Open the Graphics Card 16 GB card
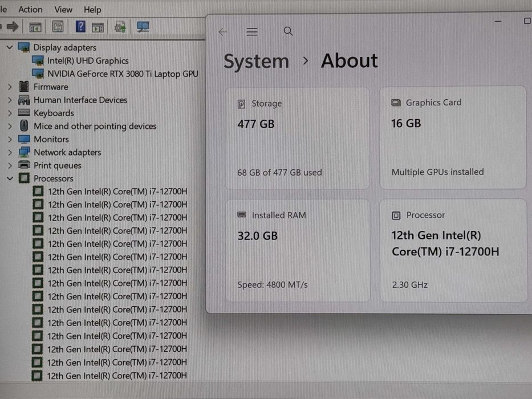This screenshot has width=532, height=399. pyautogui.click(x=453, y=137)
